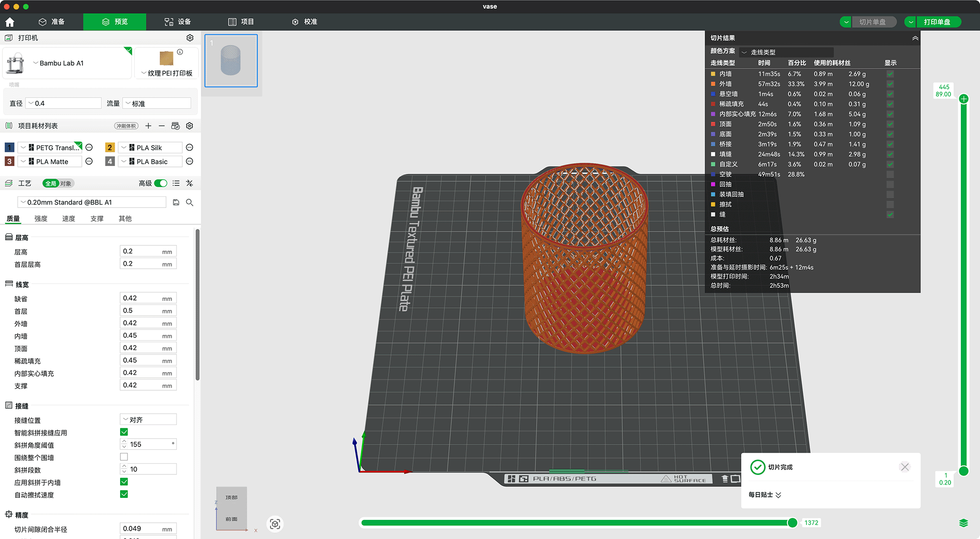Click the flushing volumes button

[126, 126]
